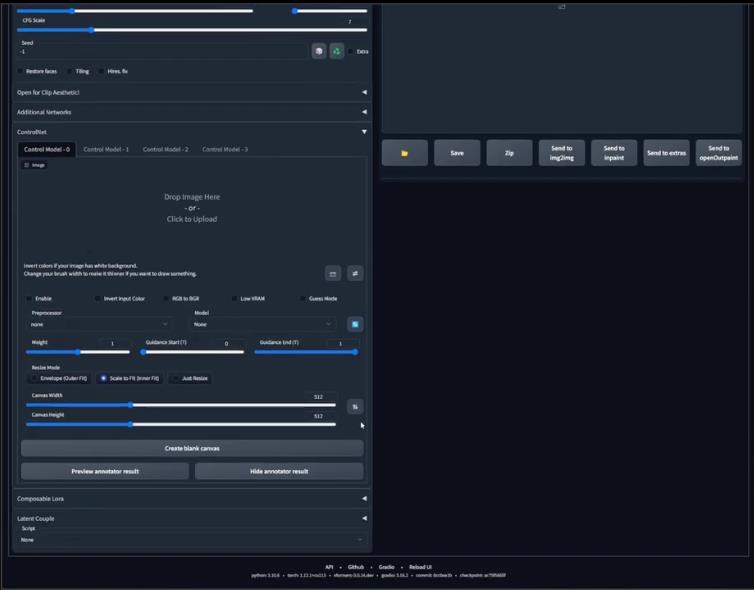This screenshot has height=590, width=754.
Task: Click the CFG Scale value box
Action: point(351,22)
